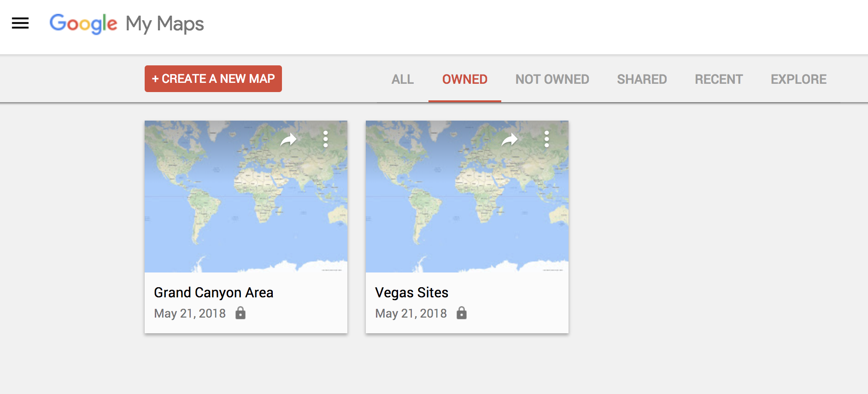Click the Google logo
The image size is (868, 394).
pyautogui.click(x=83, y=23)
